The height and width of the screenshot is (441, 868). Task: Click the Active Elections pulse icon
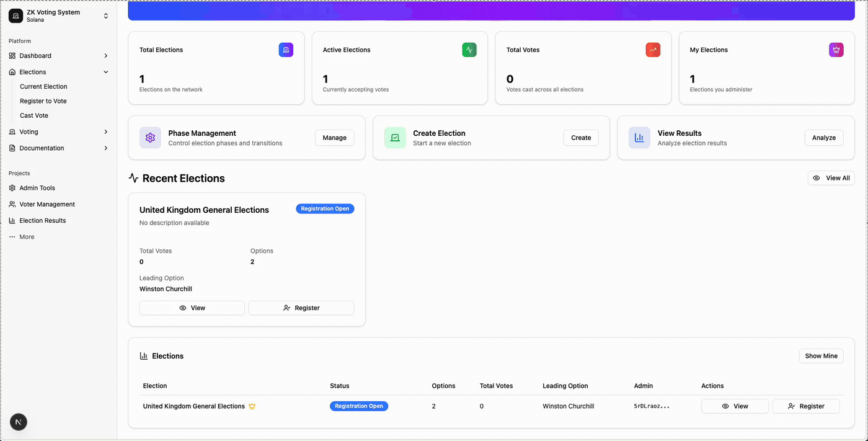coord(469,50)
